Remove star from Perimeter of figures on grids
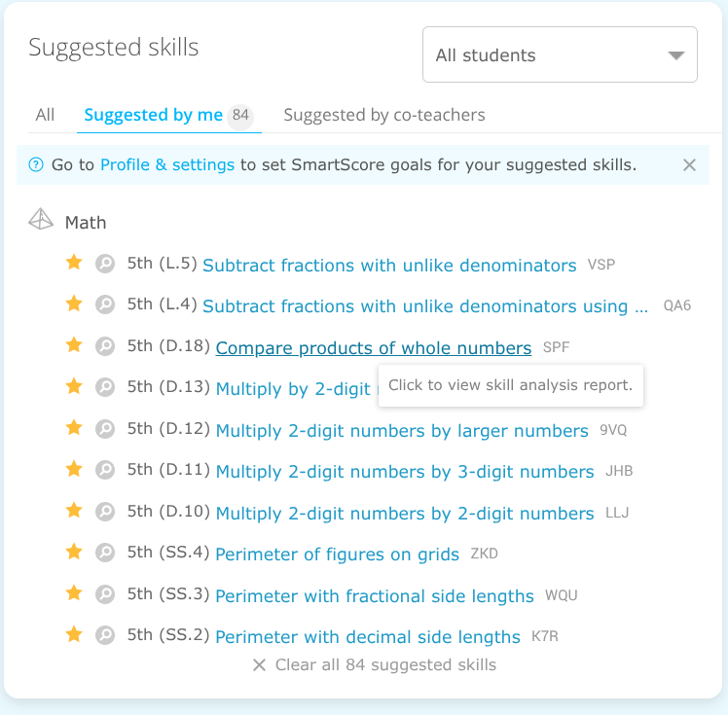The height and width of the screenshot is (715, 728). [74, 553]
